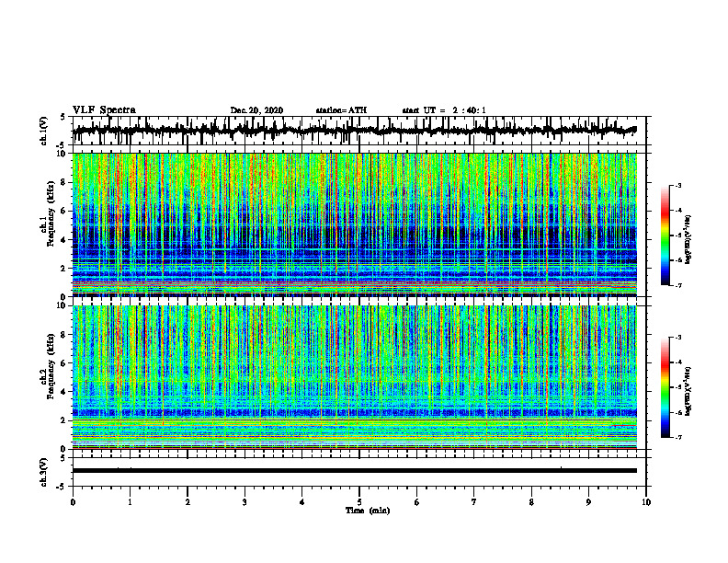Screen dimensions: 728x563
Task: Click time axis tick label "4"
Action: (302, 502)
